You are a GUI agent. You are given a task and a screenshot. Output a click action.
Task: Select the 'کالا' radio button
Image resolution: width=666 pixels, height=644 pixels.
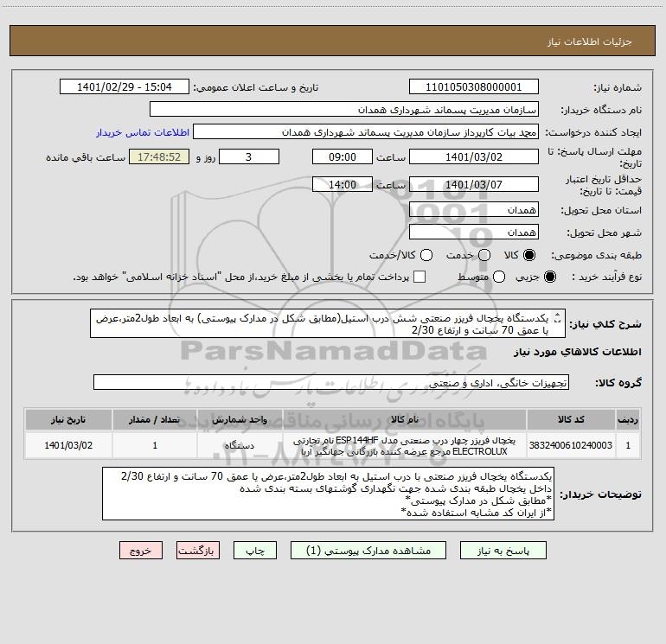pos(529,255)
